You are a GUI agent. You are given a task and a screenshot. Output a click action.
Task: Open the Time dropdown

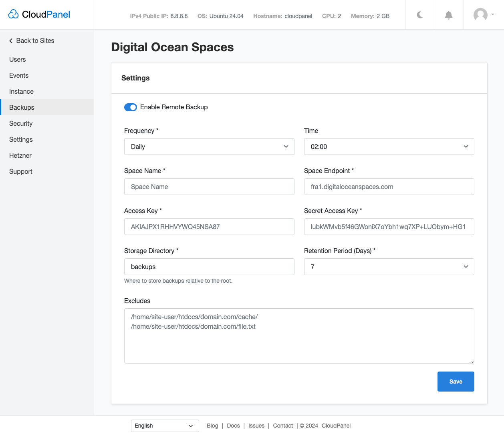(x=389, y=147)
